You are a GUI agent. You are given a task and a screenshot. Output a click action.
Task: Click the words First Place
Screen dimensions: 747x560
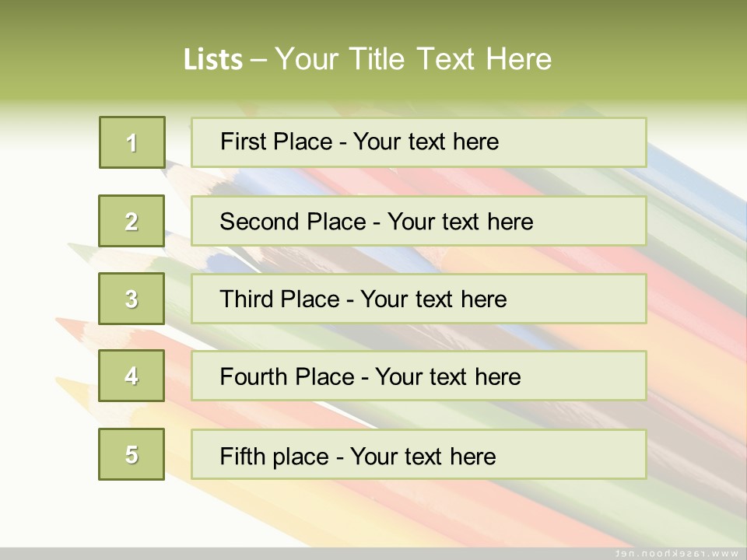(276, 142)
